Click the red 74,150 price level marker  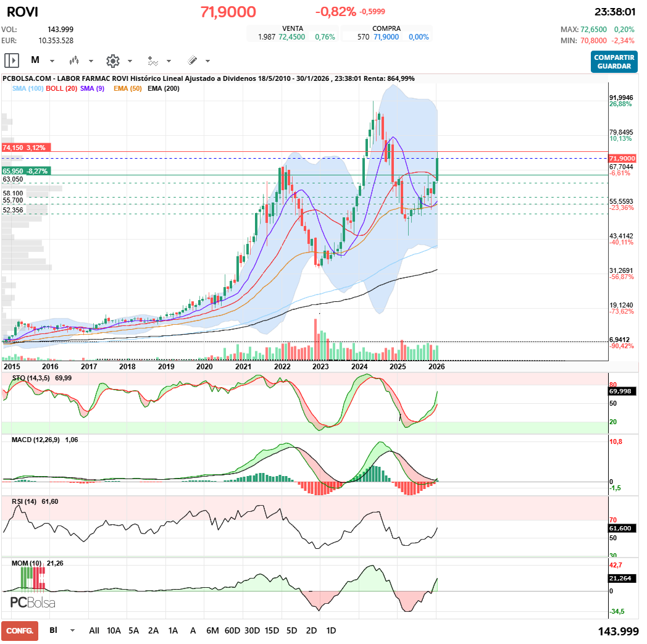coord(26,148)
